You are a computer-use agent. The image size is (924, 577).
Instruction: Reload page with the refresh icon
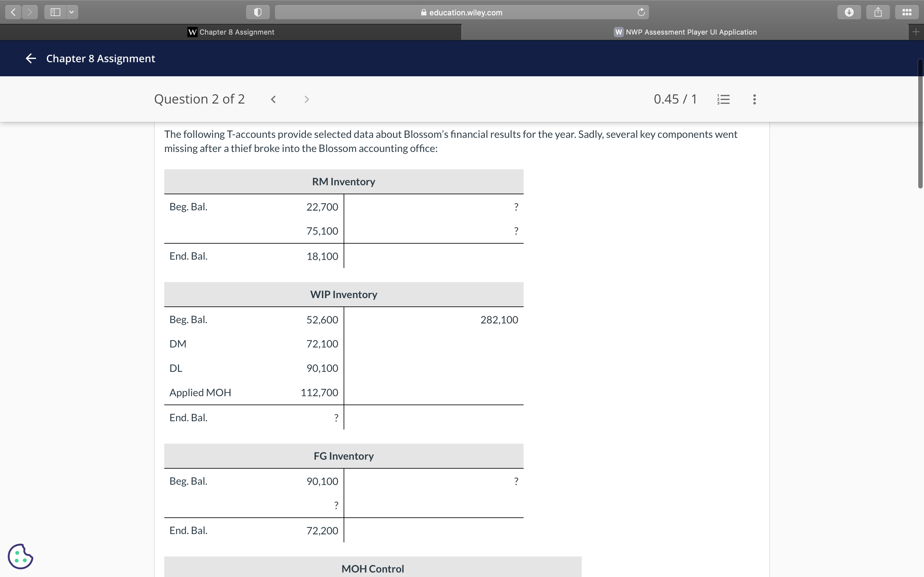click(641, 12)
